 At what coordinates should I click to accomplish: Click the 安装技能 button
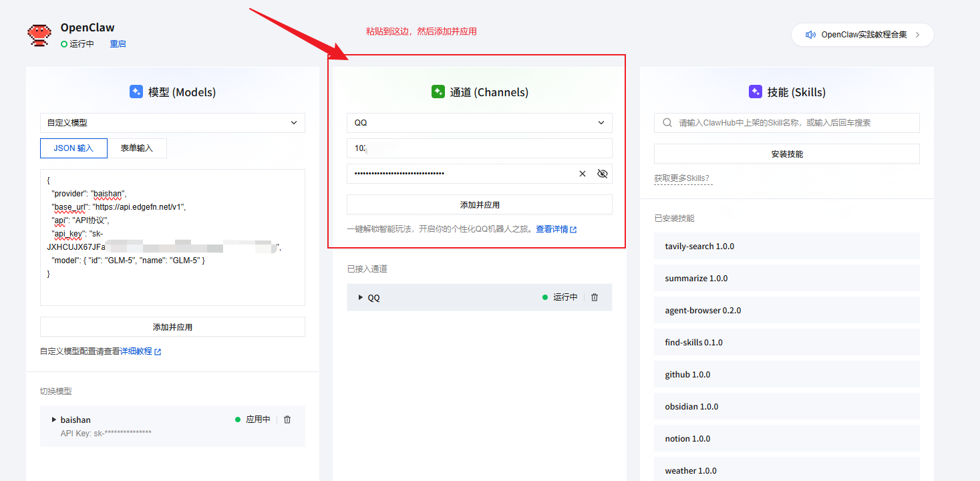coord(786,154)
